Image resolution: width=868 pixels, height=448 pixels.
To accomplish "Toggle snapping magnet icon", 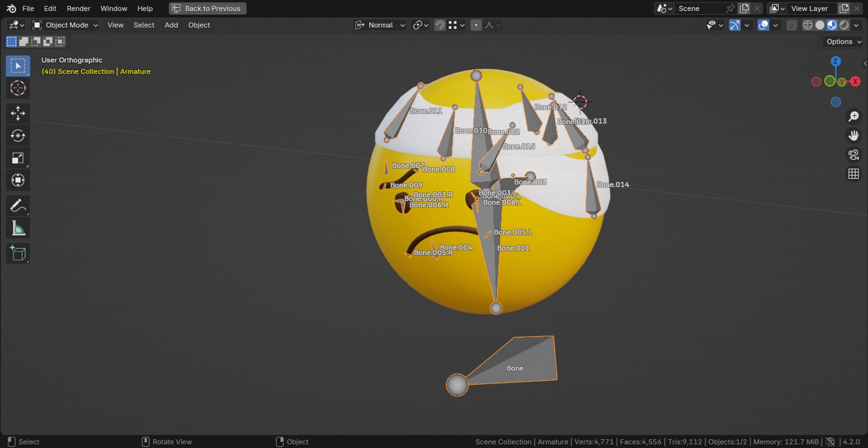I will 439,25.
